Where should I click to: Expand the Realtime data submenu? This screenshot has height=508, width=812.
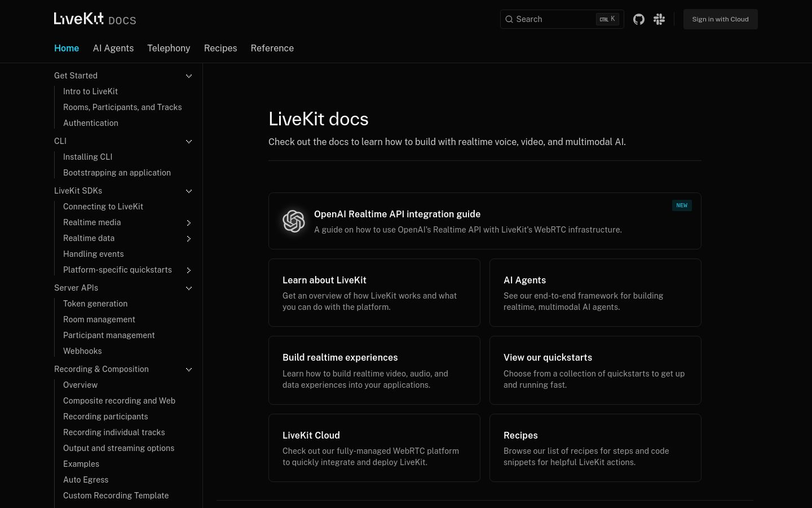coord(189,239)
